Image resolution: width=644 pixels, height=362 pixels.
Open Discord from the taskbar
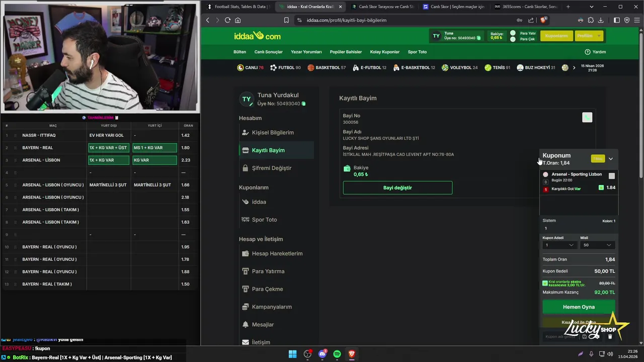(323, 354)
